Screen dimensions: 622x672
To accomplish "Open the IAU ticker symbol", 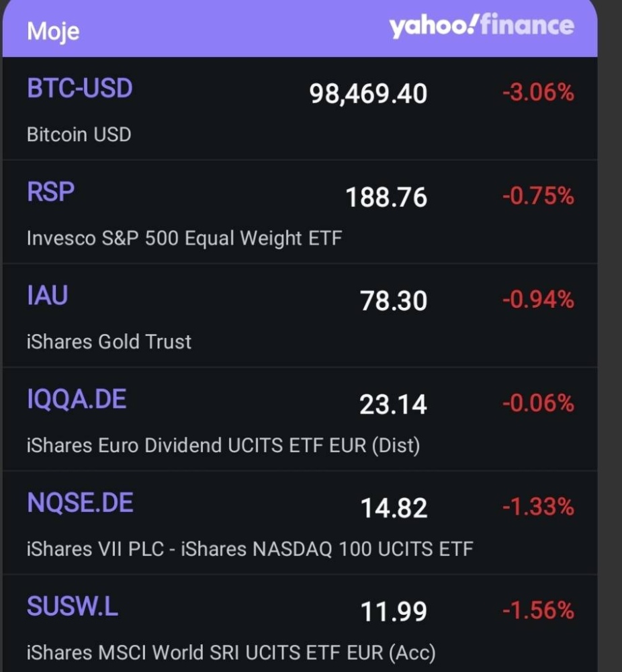I will pos(47,295).
